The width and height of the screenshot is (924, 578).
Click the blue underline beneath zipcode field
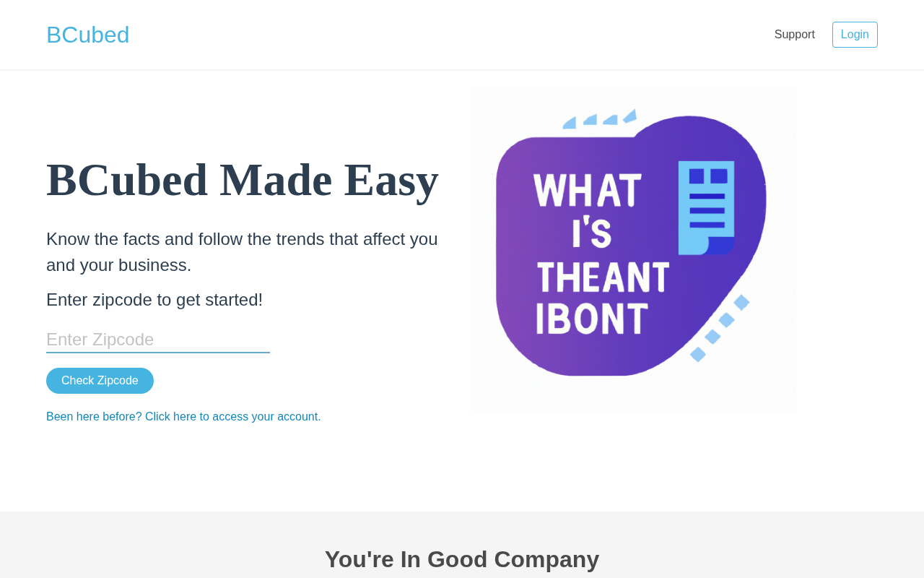(158, 353)
